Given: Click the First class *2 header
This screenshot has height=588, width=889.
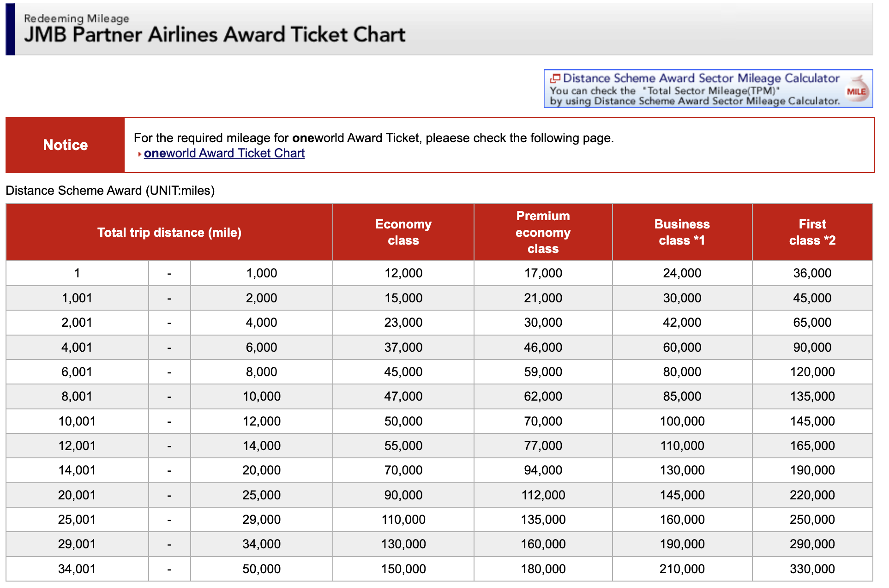Looking at the screenshot, I should pyautogui.click(x=812, y=232).
